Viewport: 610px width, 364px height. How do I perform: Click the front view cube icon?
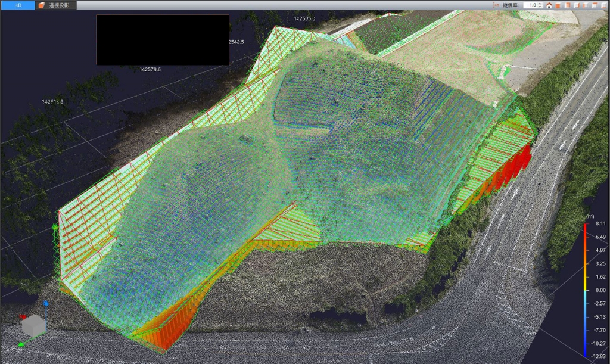(568, 5)
